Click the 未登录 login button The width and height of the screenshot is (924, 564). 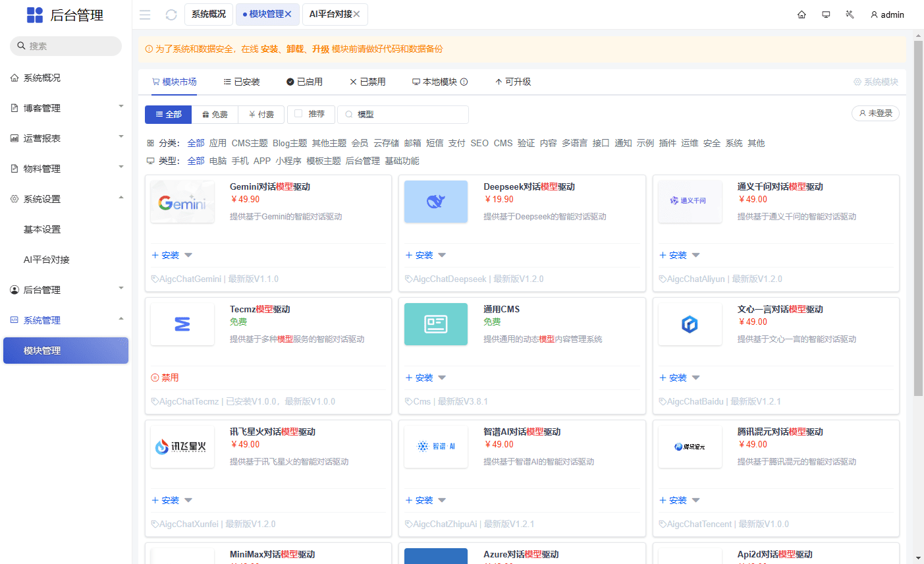pyautogui.click(x=875, y=113)
